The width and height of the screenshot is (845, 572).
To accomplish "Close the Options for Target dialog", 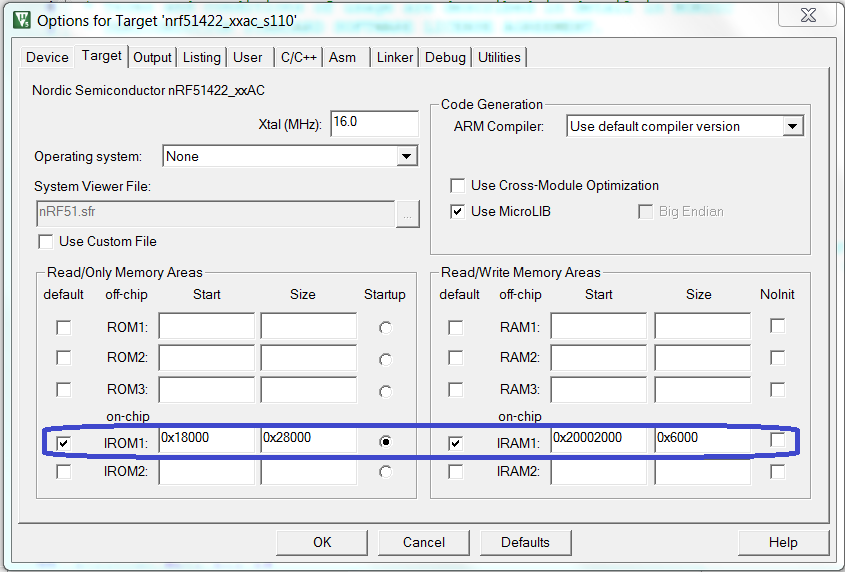I will 808,16.
